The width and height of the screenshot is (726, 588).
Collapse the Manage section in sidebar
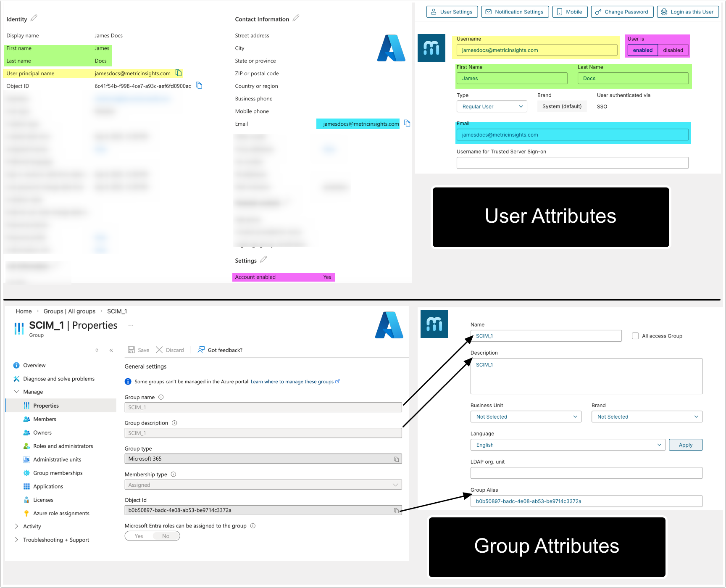point(17,392)
